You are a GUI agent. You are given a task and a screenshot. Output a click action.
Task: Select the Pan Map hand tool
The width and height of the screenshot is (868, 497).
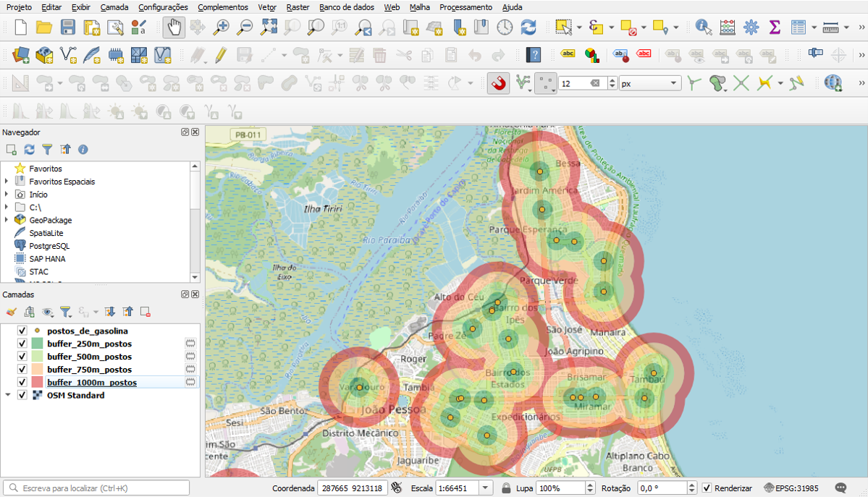click(174, 27)
